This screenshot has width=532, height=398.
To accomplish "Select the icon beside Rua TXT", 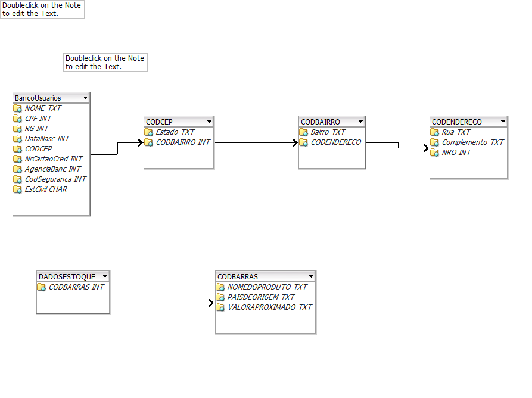I will (434, 132).
